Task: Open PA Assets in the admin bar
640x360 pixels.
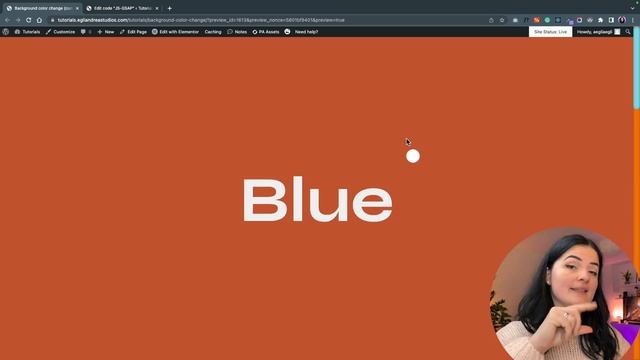Action: pyautogui.click(x=266, y=32)
